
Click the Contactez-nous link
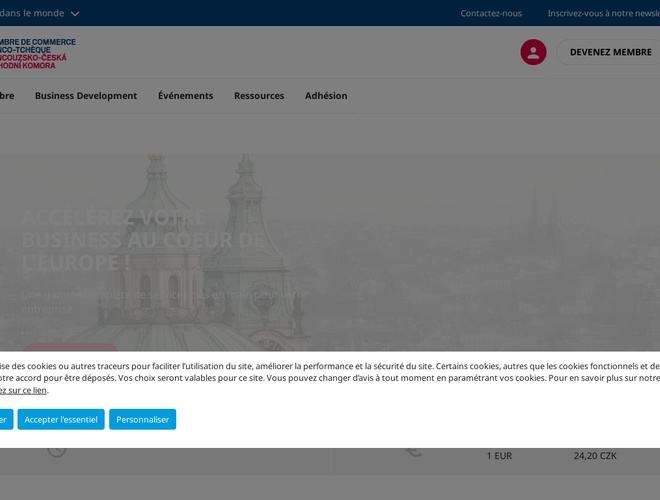[x=491, y=14]
